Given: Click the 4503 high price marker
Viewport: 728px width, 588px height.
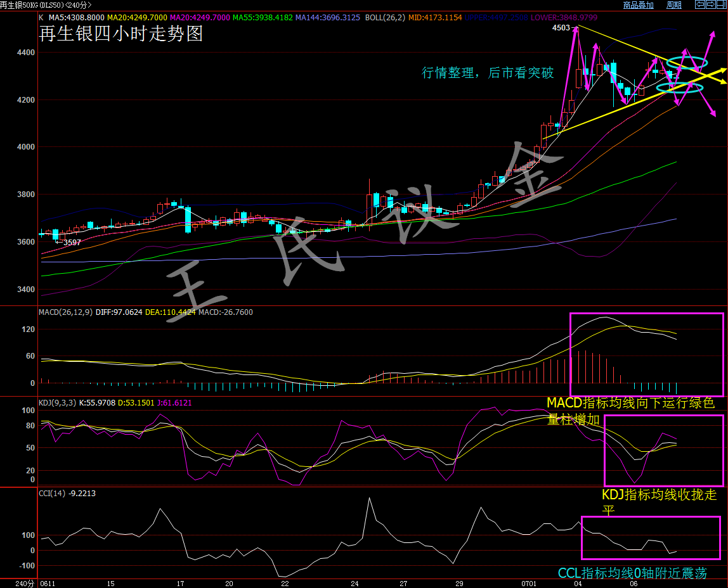Looking at the screenshot, I should point(561,28).
